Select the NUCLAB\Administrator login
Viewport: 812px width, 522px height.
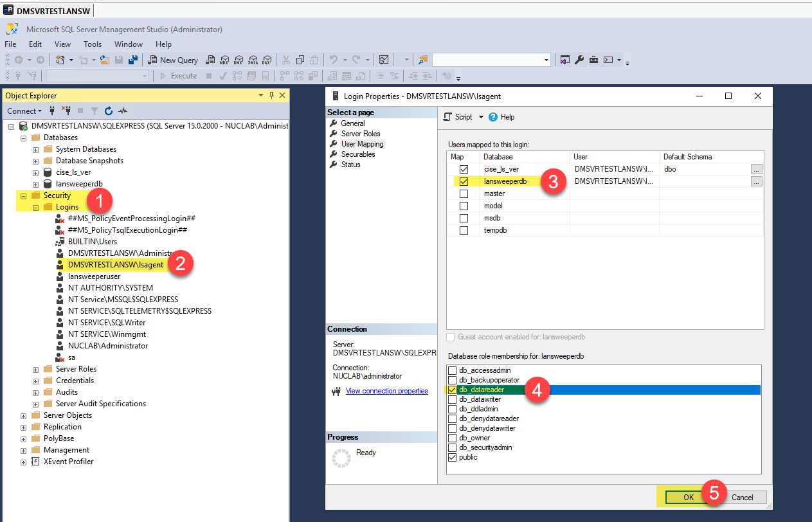(x=108, y=346)
